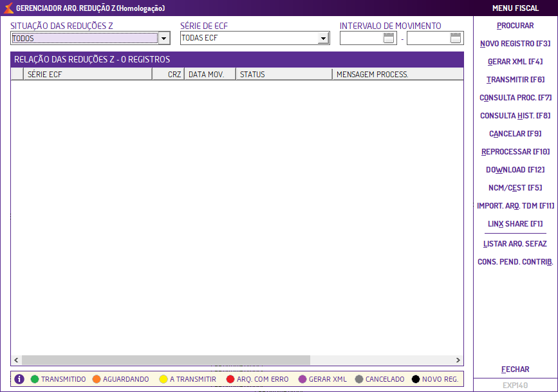Click the CANCELADO legend label
This screenshot has height=392, width=558.
click(385, 379)
